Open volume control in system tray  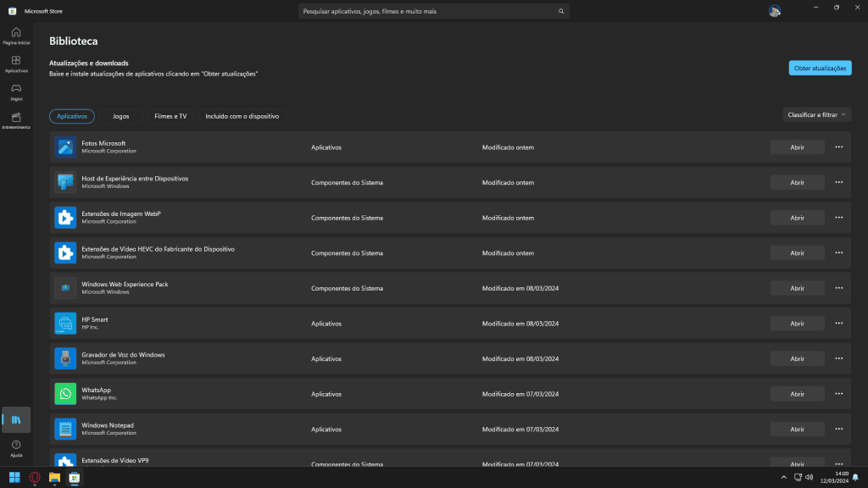810,478
